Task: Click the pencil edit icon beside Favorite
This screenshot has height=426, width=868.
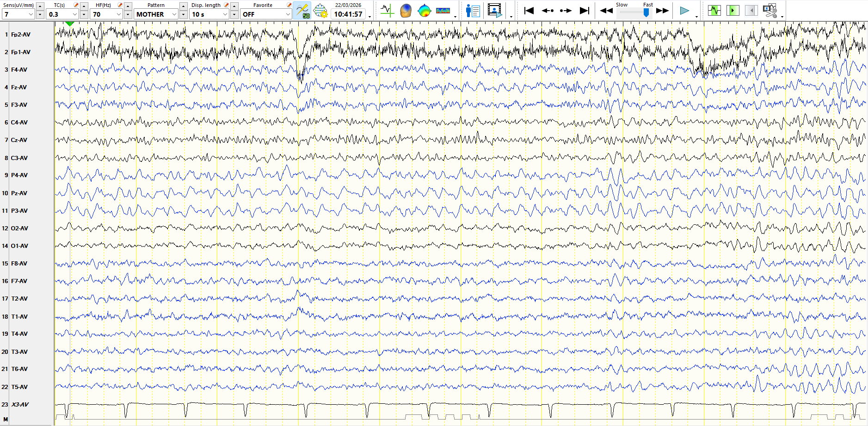Action: [x=289, y=5]
